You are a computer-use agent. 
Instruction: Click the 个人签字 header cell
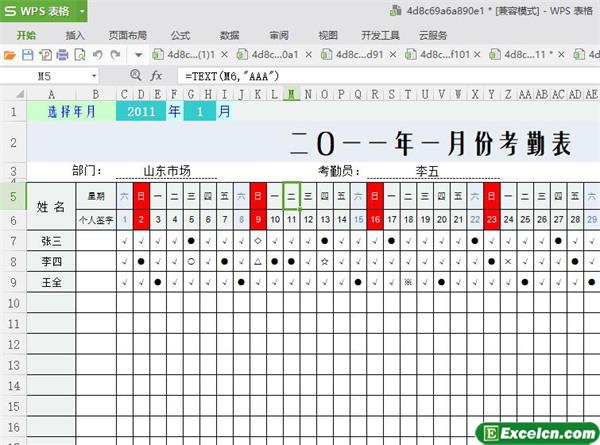pos(96,220)
